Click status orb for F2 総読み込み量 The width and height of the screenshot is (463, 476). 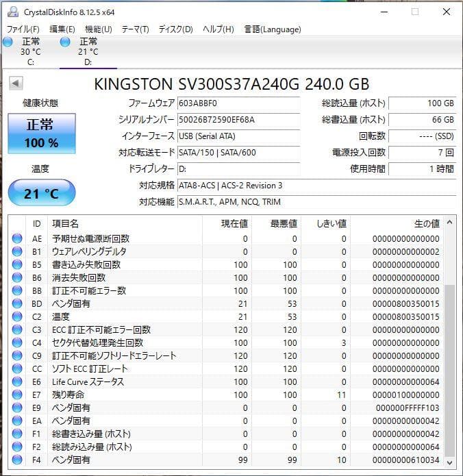(17, 447)
